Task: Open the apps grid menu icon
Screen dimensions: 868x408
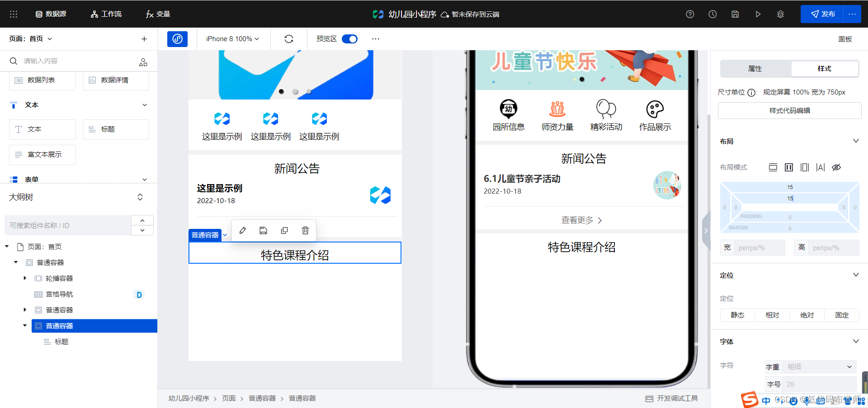Action: (14, 14)
